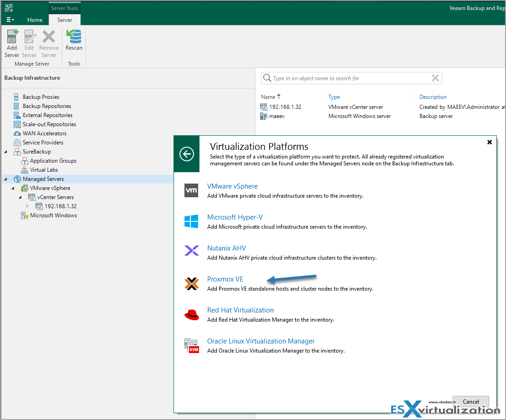Click the SureBackup tree icon
Viewport: 506px width, 420px height.
[x=17, y=152]
